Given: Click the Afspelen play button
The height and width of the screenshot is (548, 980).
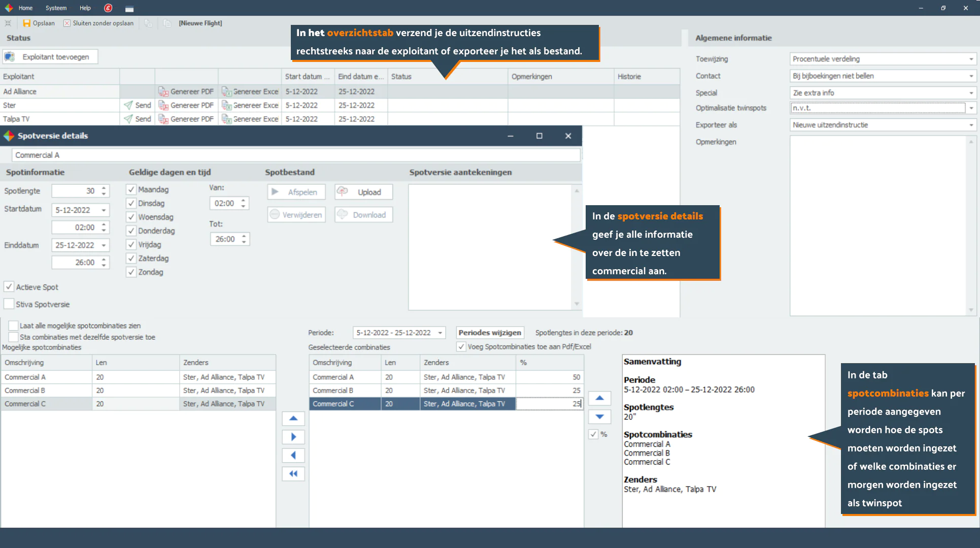Looking at the screenshot, I should [x=296, y=192].
